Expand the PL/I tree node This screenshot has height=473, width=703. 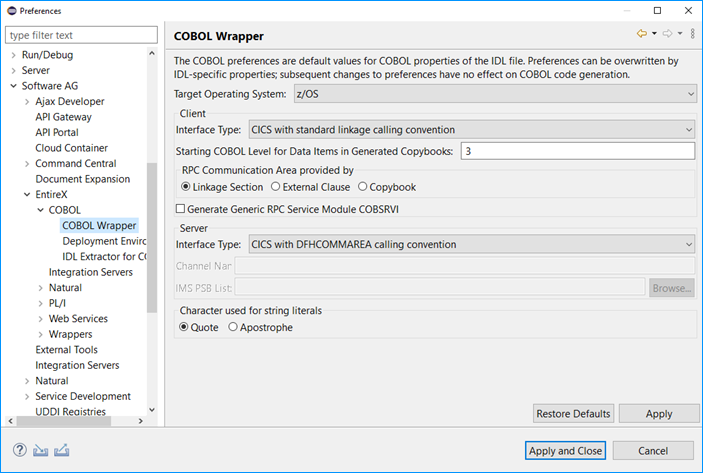click(x=40, y=304)
